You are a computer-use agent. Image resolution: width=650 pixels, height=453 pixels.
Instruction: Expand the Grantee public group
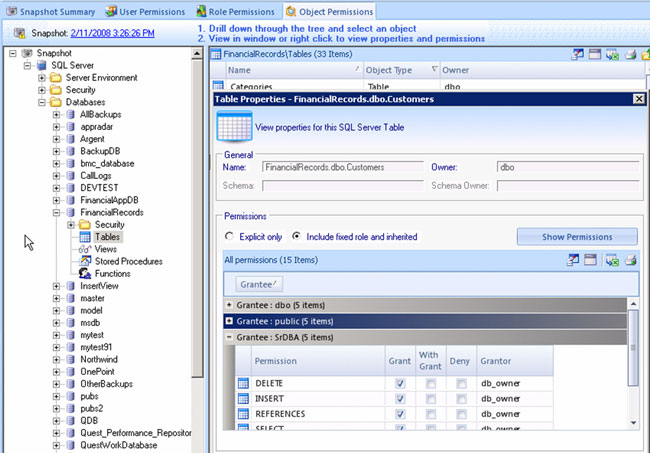(x=229, y=321)
